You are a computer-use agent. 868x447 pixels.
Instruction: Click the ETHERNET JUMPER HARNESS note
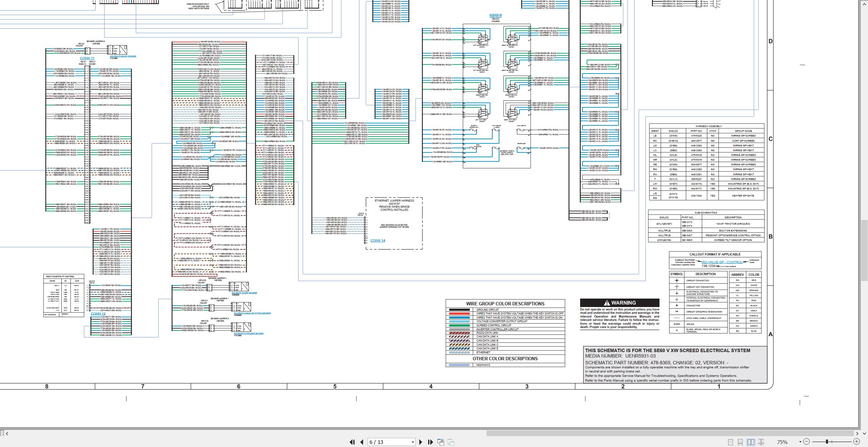394,205
